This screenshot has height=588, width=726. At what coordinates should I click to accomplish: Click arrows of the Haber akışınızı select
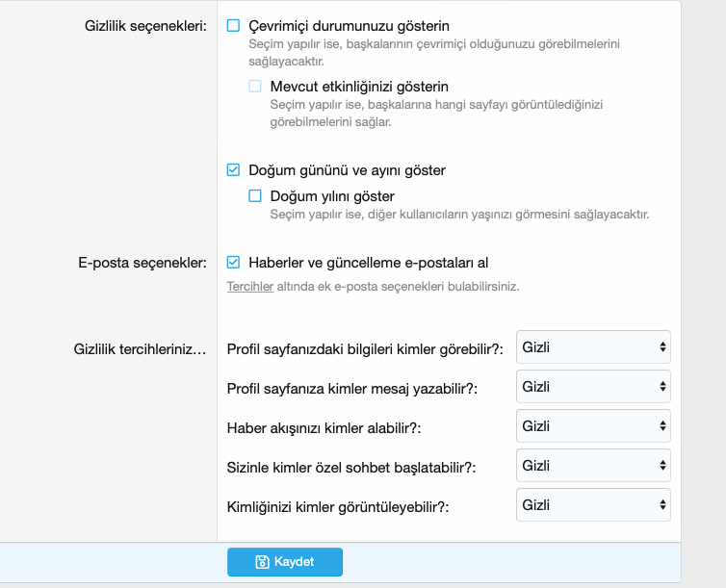click(662, 425)
